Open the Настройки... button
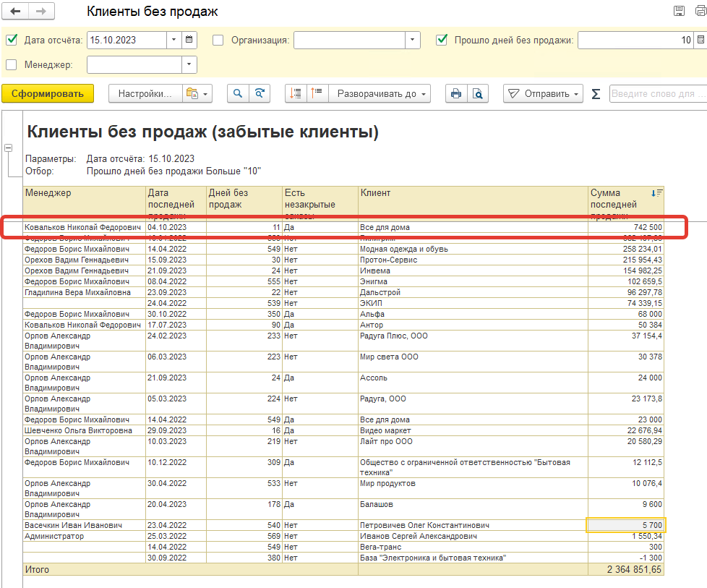This screenshot has width=707, height=588. pos(145,93)
